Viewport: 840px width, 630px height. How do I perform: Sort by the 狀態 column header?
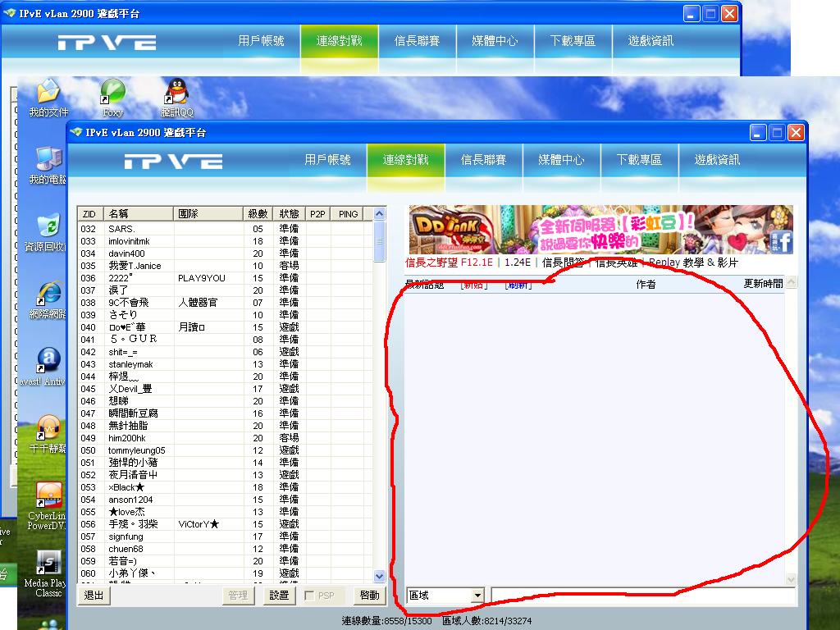coord(290,214)
